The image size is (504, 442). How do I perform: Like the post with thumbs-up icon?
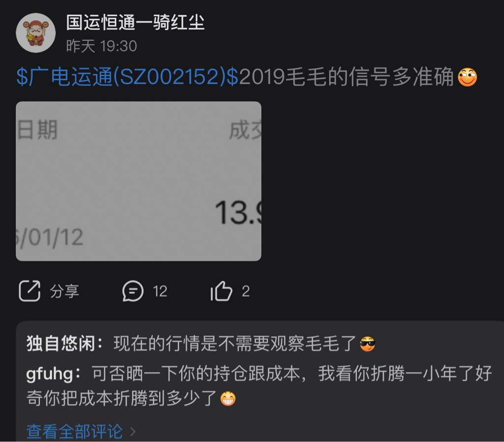221,291
